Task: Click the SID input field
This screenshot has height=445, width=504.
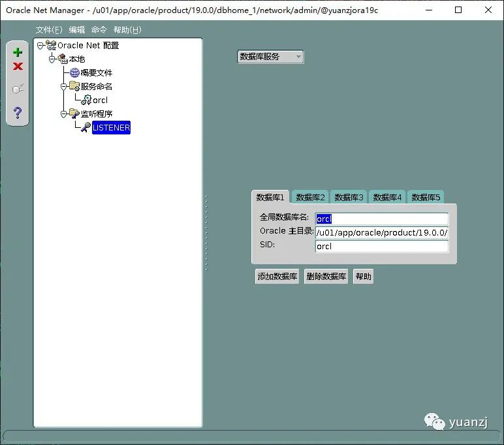Action: [x=381, y=247]
